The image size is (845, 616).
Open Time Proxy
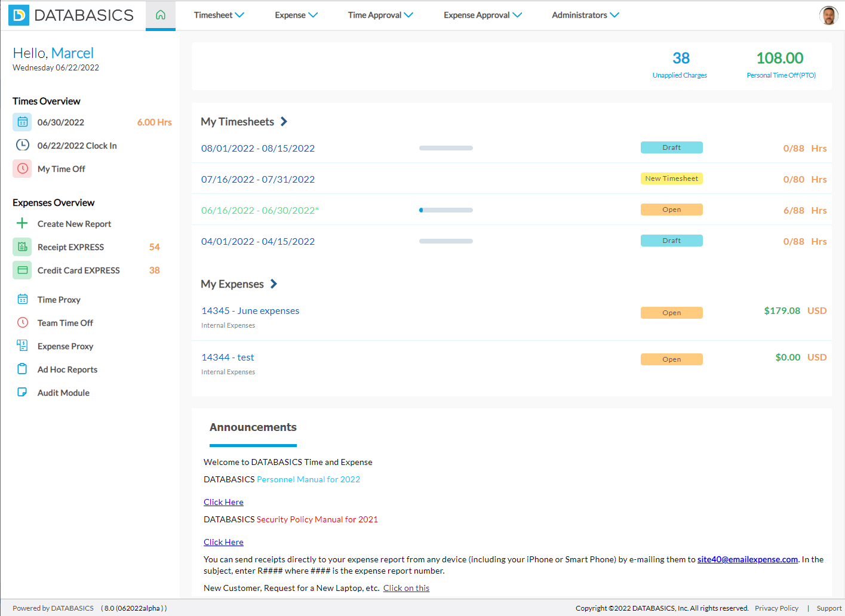59,300
